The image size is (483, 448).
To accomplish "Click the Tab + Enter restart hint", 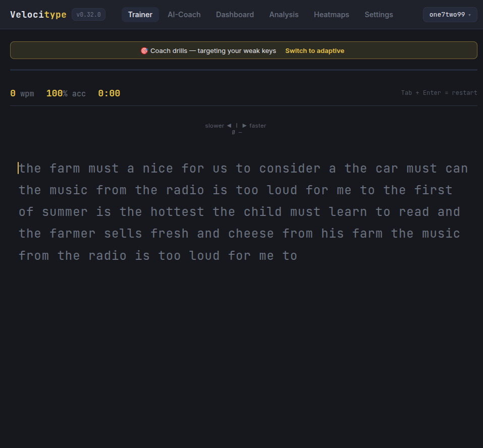I will pos(439,93).
